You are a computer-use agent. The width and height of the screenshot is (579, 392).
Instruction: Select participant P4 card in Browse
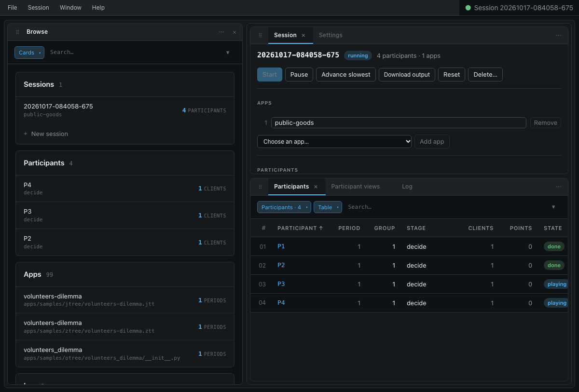pos(125,189)
